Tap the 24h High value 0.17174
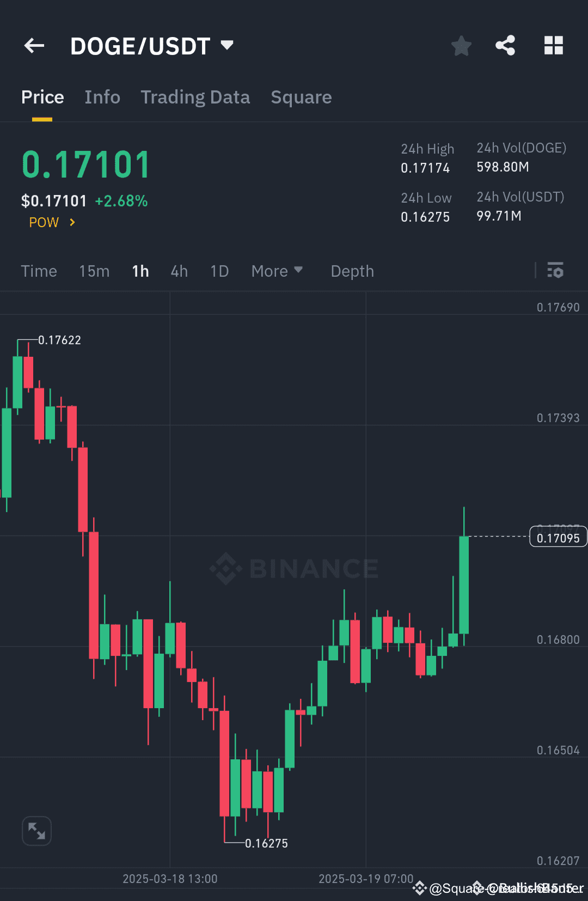This screenshot has width=588, height=901. 425,168
